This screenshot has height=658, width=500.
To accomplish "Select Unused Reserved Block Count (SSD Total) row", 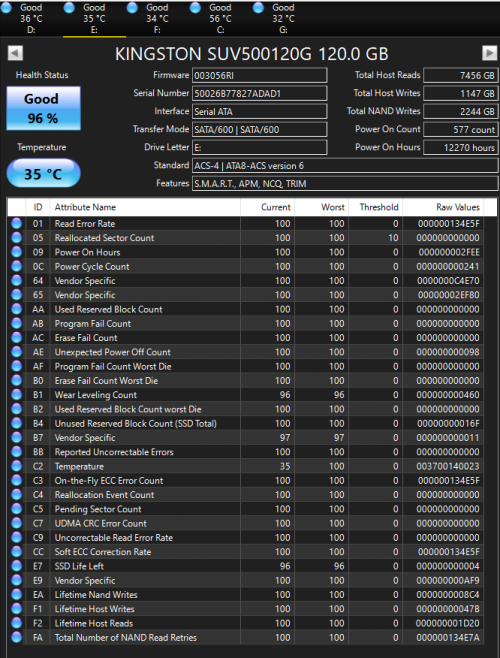I will pyautogui.click(x=246, y=423).
